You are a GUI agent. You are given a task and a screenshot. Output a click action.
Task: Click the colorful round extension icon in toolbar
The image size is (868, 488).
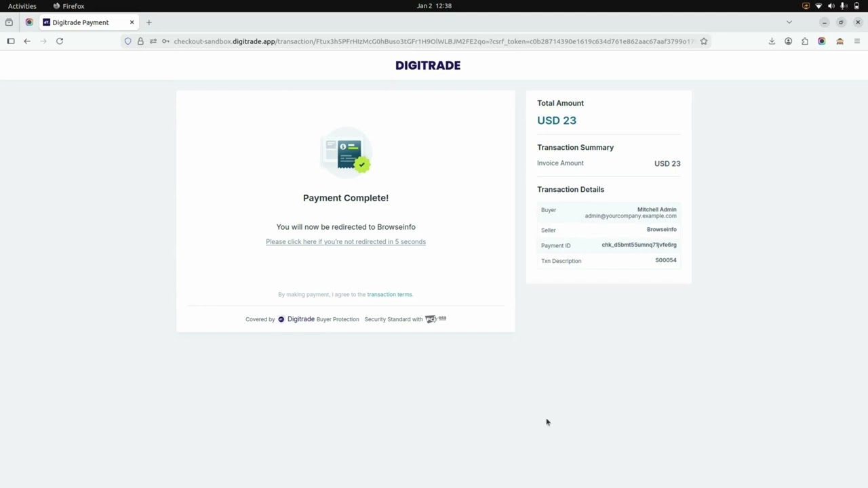tap(822, 41)
